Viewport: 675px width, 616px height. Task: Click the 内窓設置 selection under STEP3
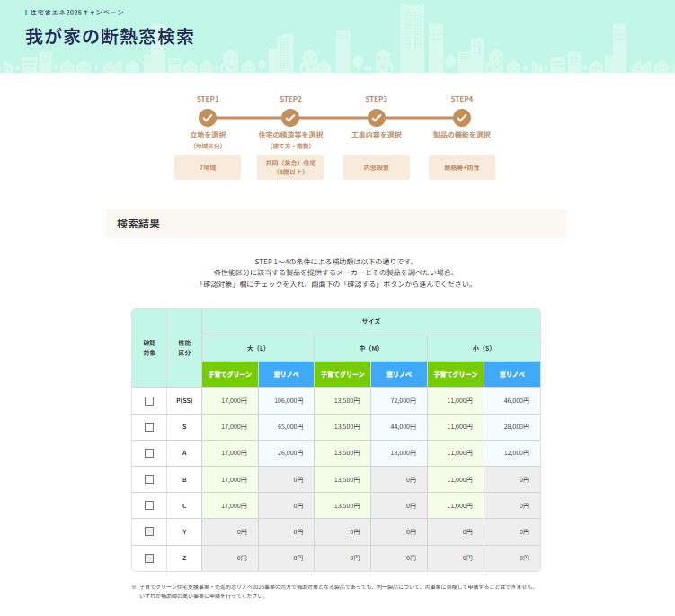pos(377,167)
